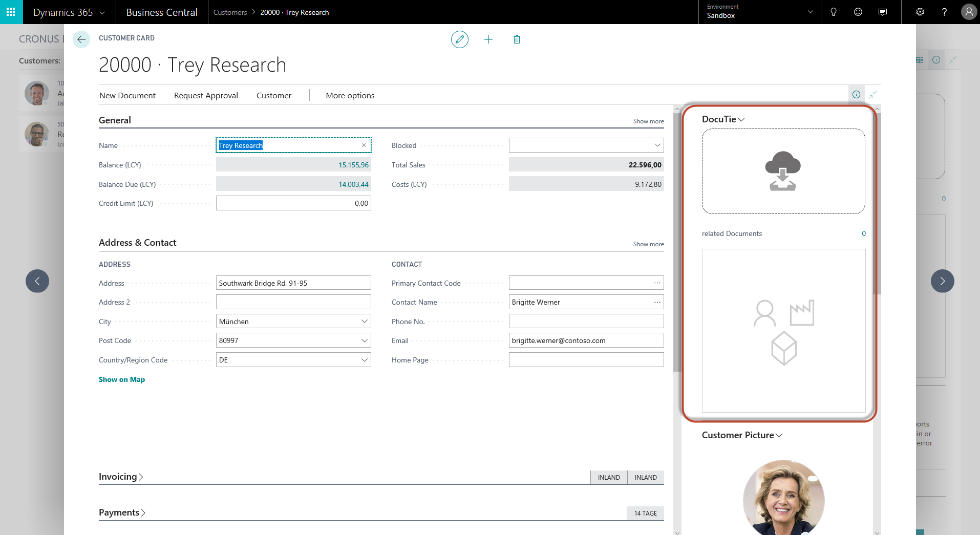Open the Dynamics 365 app launcher grid
Viewport: 980px width, 535px height.
pos(11,12)
